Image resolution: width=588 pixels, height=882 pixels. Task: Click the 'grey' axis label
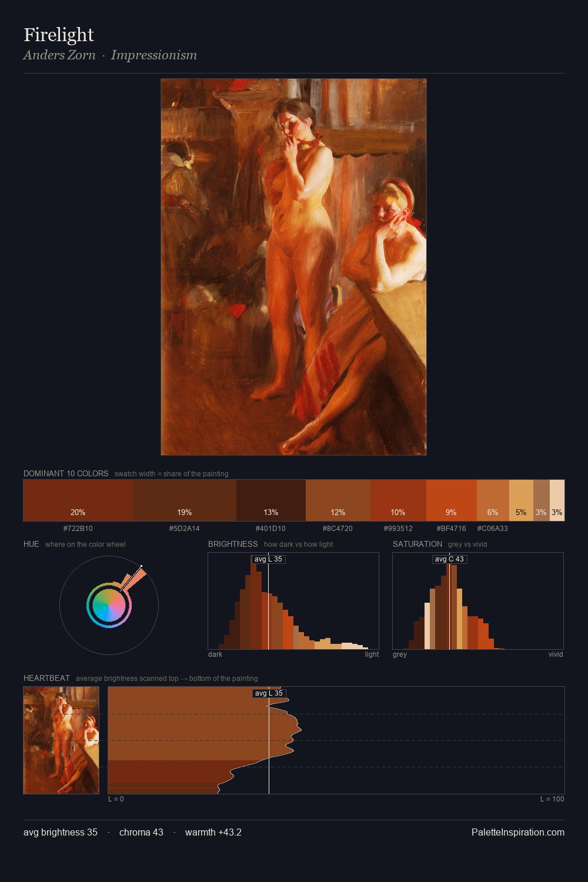click(400, 654)
